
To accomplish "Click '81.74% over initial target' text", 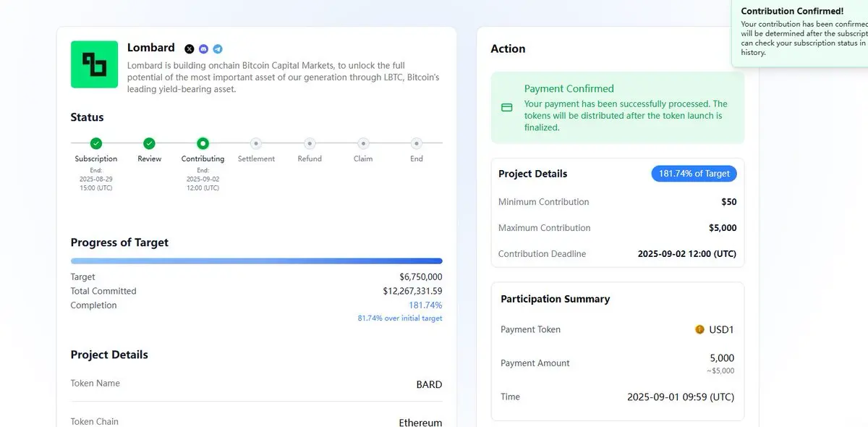I will 400,318.
